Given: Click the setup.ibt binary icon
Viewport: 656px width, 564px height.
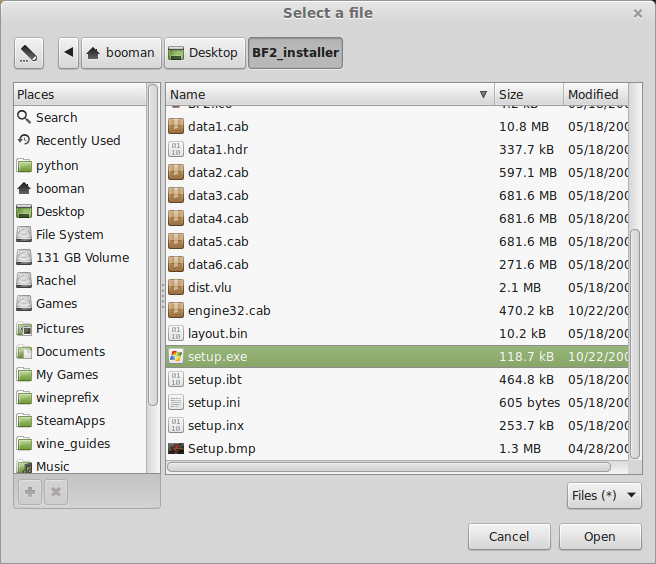Looking at the screenshot, I should pyautogui.click(x=176, y=379).
